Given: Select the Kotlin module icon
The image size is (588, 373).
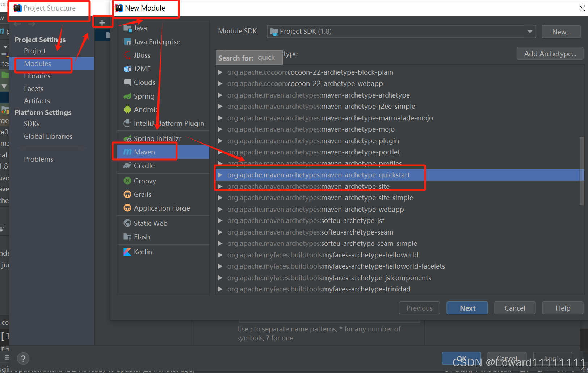Looking at the screenshot, I should 127,252.
